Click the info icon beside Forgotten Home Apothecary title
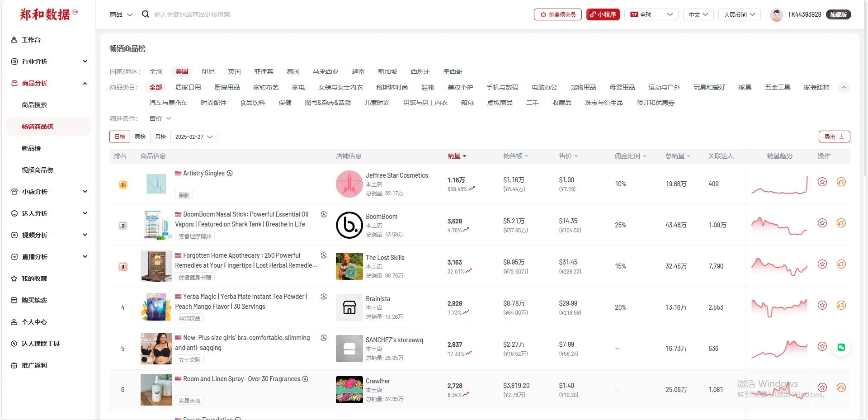The height and width of the screenshot is (420, 868). 324,255
